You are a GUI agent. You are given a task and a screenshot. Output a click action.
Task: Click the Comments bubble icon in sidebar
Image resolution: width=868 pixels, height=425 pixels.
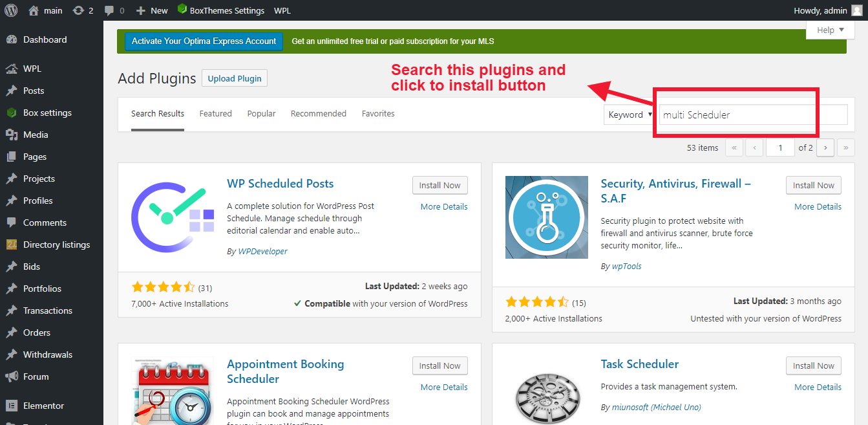point(11,223)
